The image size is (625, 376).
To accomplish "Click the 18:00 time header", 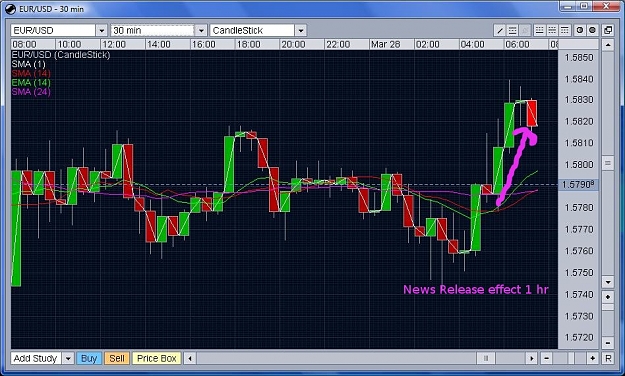I will (248, 44).
